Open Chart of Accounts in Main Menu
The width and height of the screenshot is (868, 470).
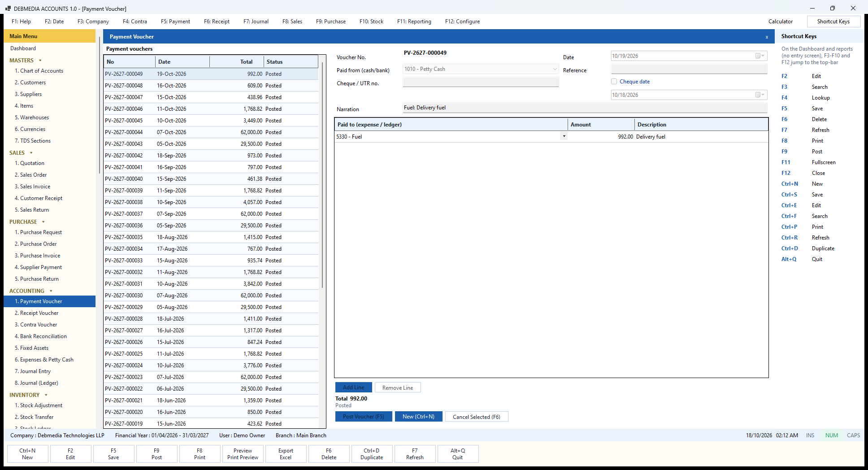point(39,71)
